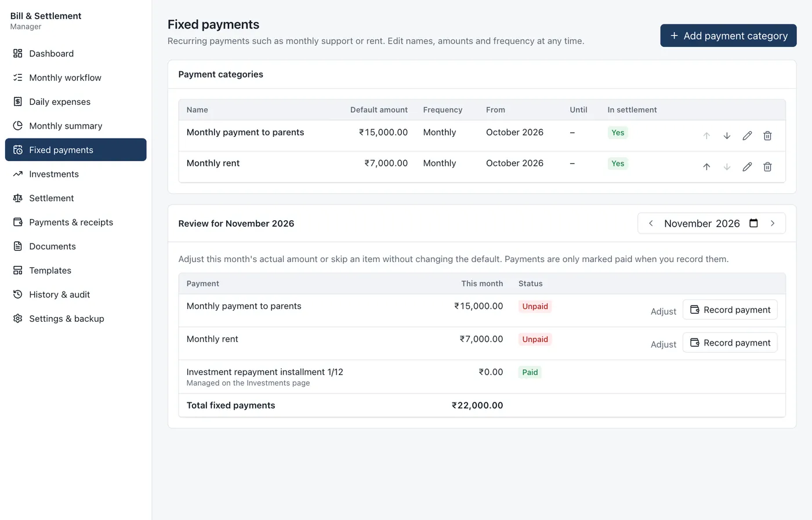Click Review for November 2026 heading

click(236, 223)
